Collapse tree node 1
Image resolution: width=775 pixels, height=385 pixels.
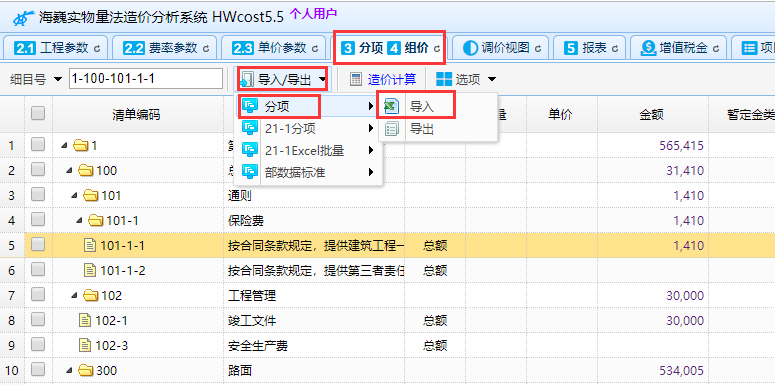65,146
